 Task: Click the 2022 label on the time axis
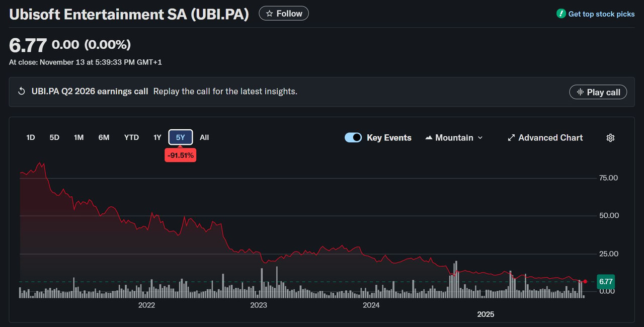146,305
